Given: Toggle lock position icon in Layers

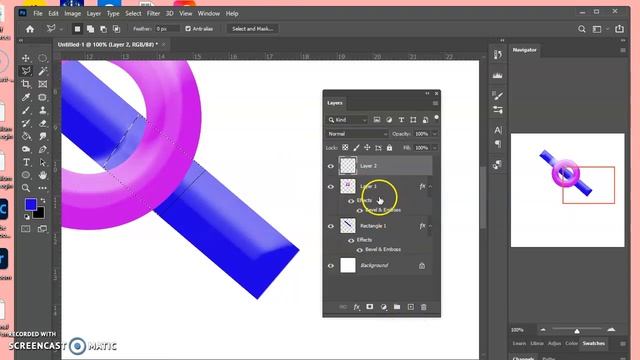Looking at the screenshot, I should (x=367, y=148).
